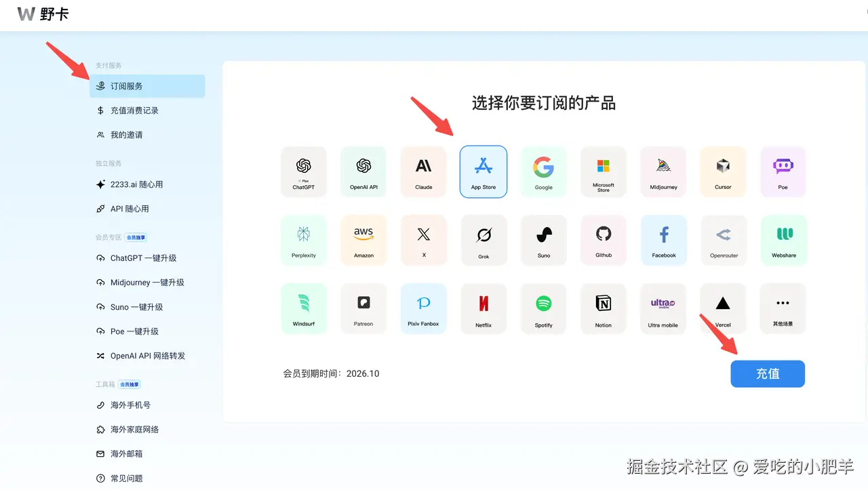The height and width of the screenshot is (490, 868).
Task: Select the Webshare product tile
Action: [x=783, y=240]
